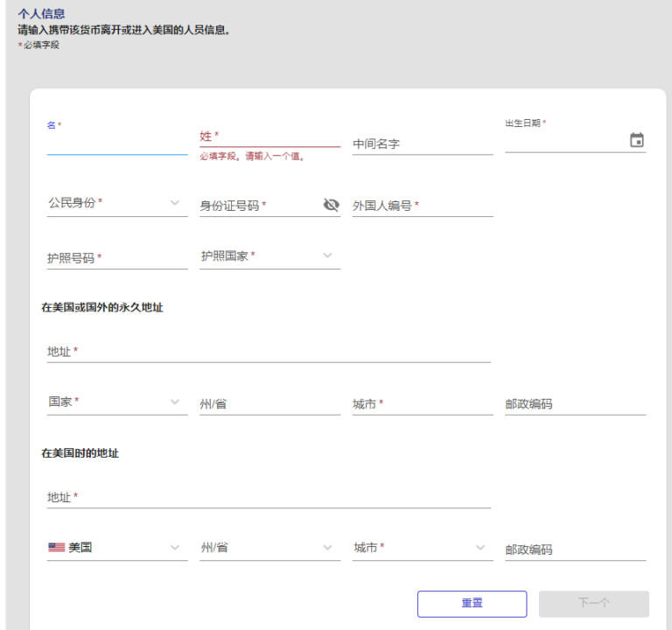Open the birth date calendar picker

pyautogui.click(x=636, y=140)
